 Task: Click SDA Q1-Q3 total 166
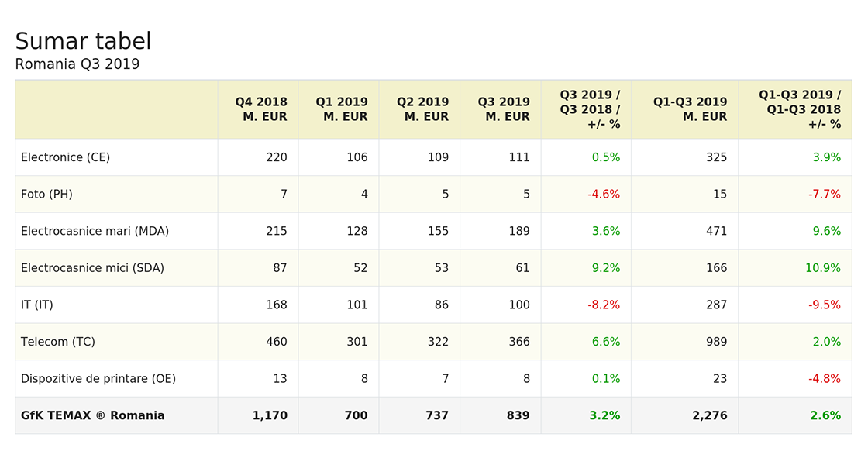coord(716,268)
